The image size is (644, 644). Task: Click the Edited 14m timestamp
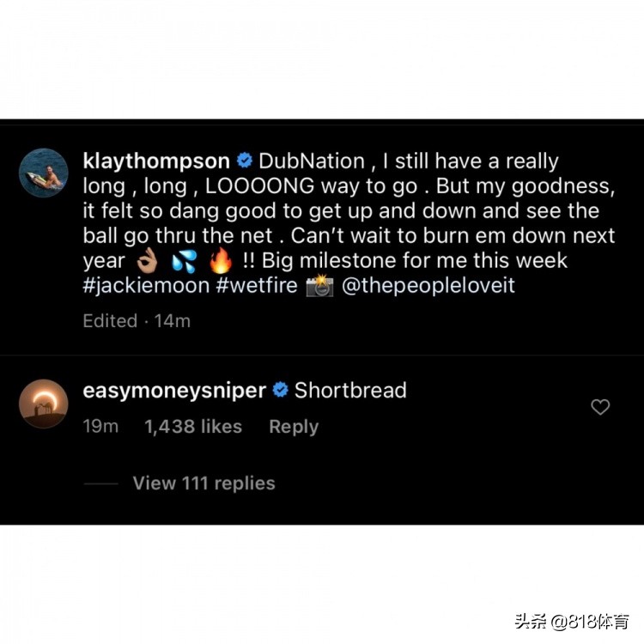pyautogui.click(x=137, y=321)
